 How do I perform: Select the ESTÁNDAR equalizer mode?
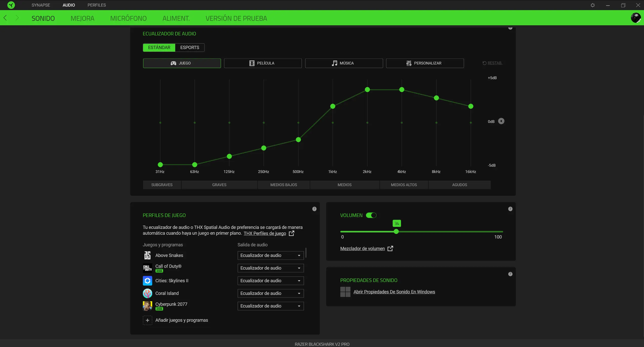tap(159, 48)
